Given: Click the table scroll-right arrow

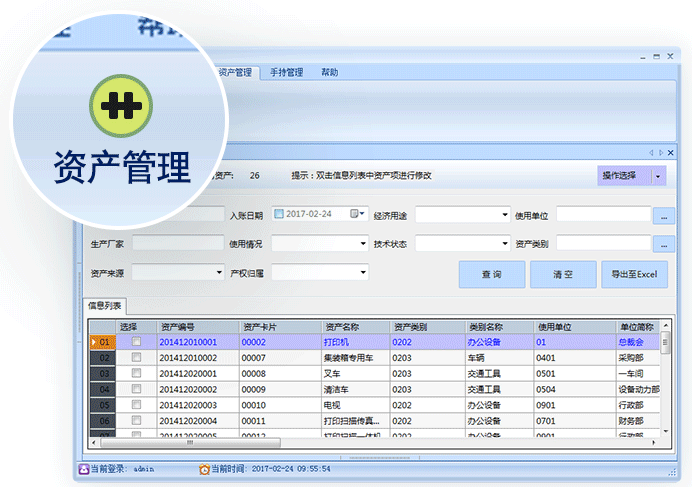Looking at the screenshot, I should point(654,442).
